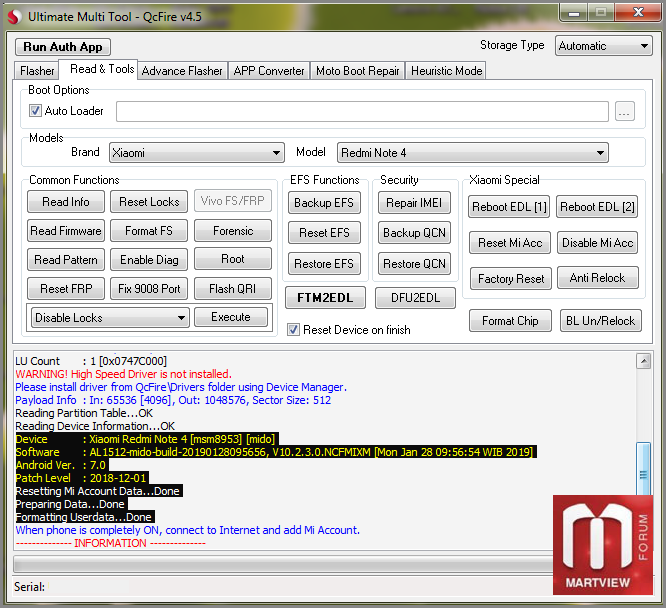Click the Reset Locks button
Viewport: 666px width, 608px height.
(149, 202)
